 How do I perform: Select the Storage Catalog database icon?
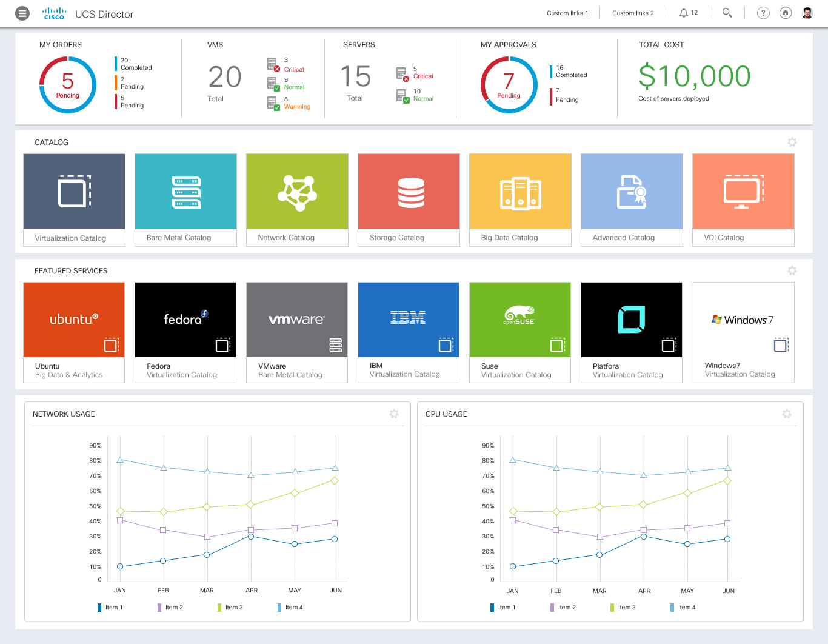point(411,193)
